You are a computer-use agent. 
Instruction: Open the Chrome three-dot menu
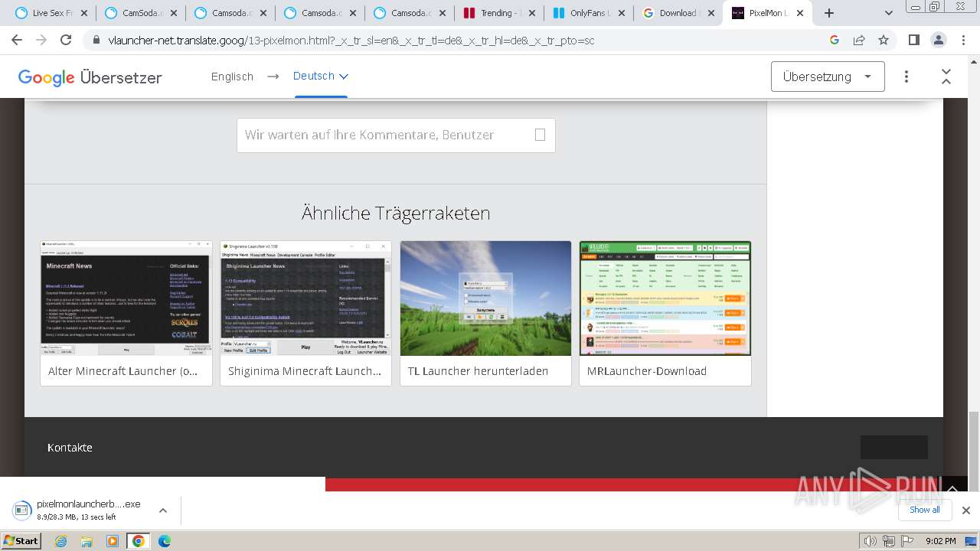tap(962, 40)
